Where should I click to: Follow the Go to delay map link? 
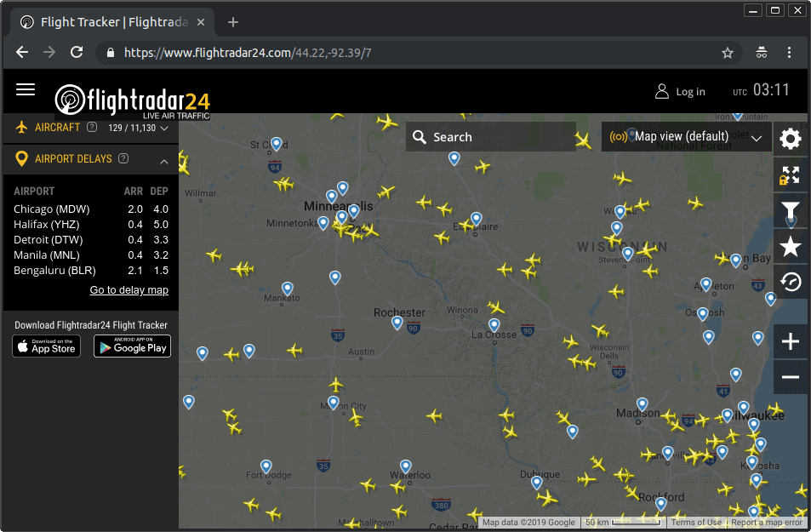coord(129,290)
